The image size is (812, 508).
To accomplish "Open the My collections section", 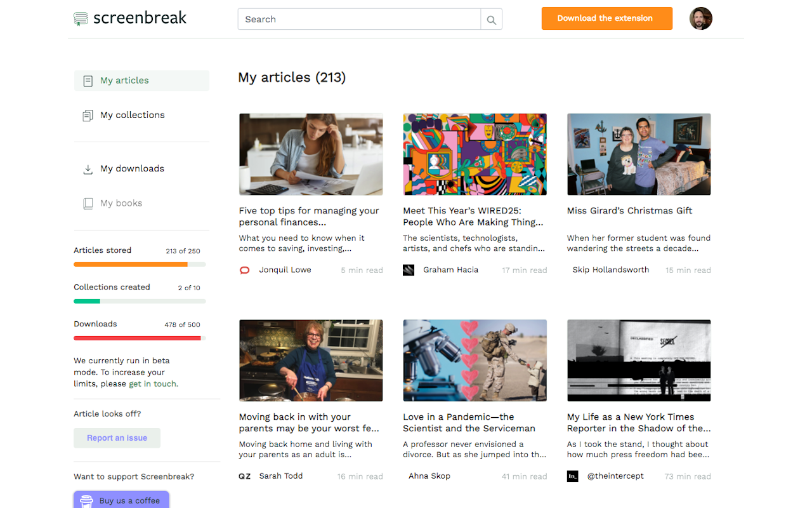I will click(x=132, y=115).
